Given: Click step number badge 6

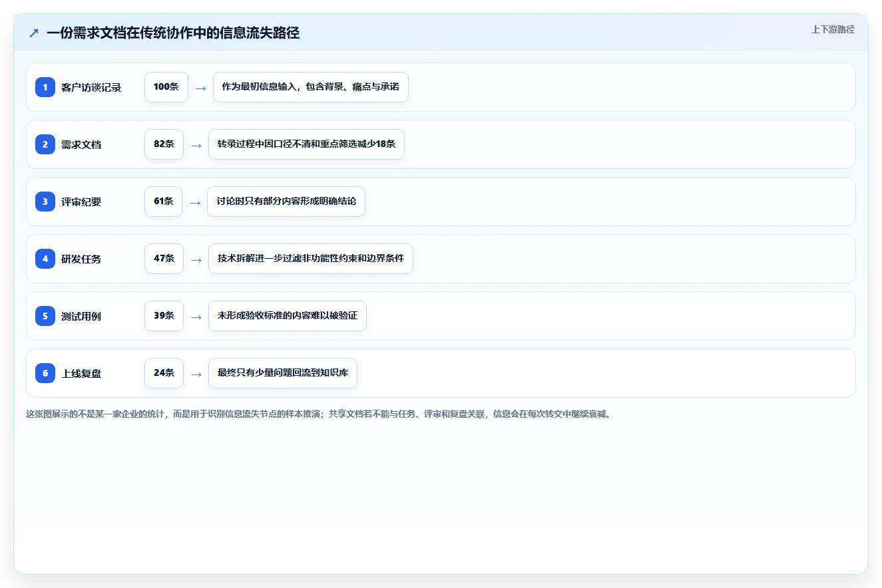Looking at the screenshot, I should [45, 373].
